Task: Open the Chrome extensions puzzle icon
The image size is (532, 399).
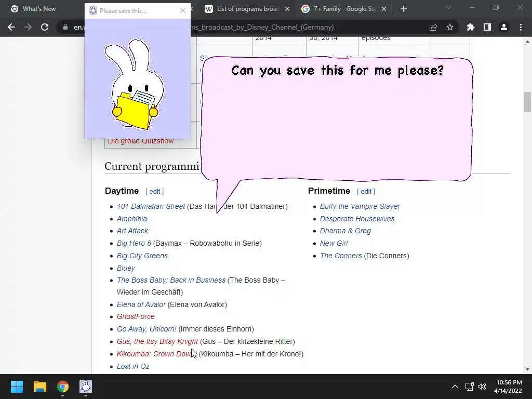Action: 471,27
